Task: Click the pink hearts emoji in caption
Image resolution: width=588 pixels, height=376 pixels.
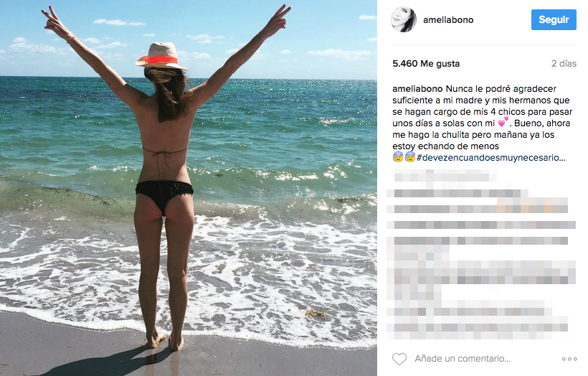Action: pos(503,122)
